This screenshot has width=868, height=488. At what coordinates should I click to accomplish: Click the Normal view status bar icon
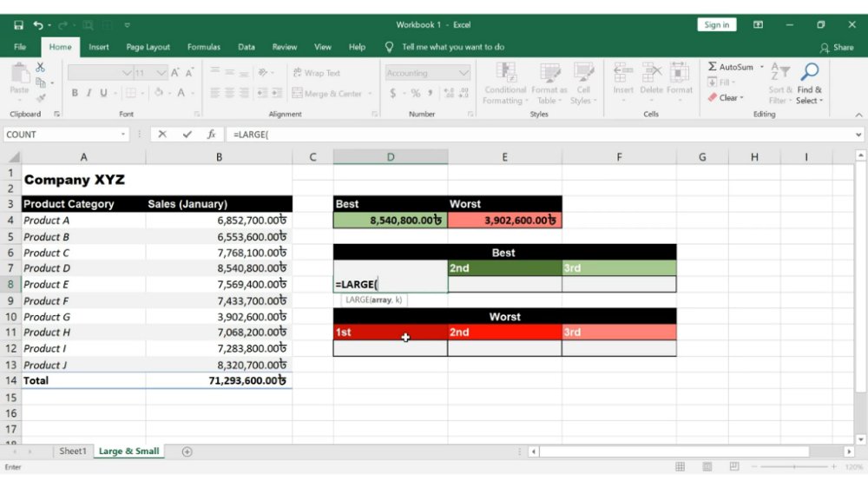680,467
